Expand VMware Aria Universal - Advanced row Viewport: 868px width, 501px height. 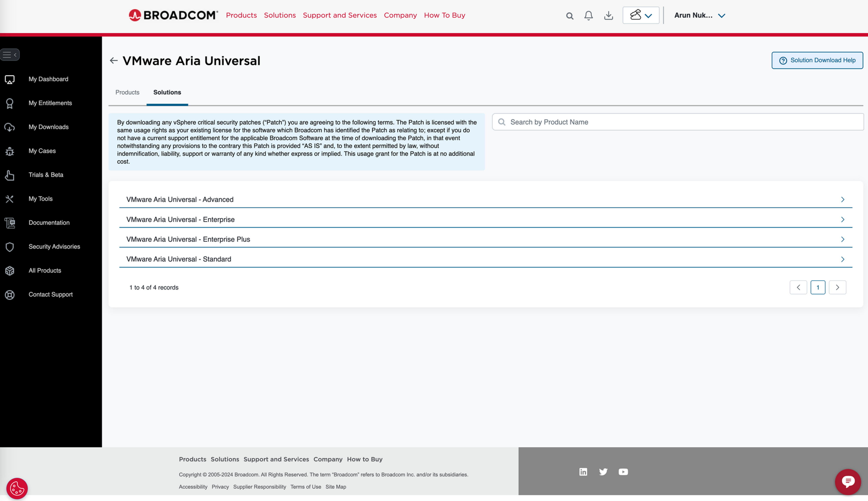tap(485, 200)
